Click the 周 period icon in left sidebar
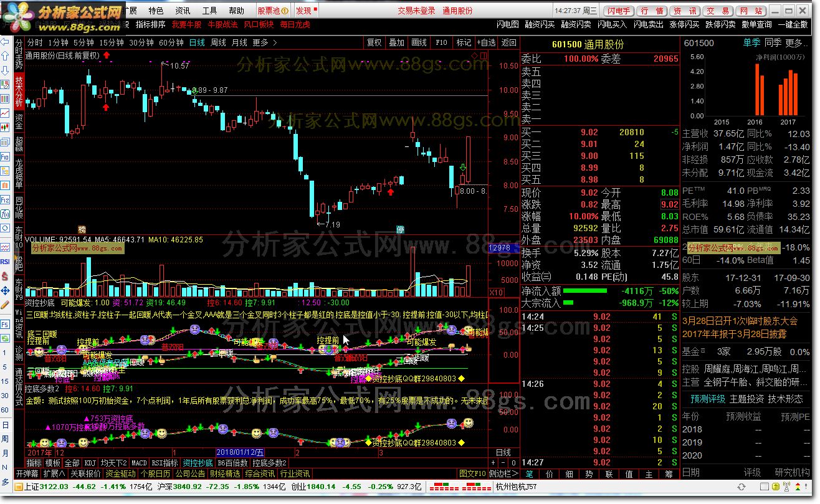 (x=6, y=439)
